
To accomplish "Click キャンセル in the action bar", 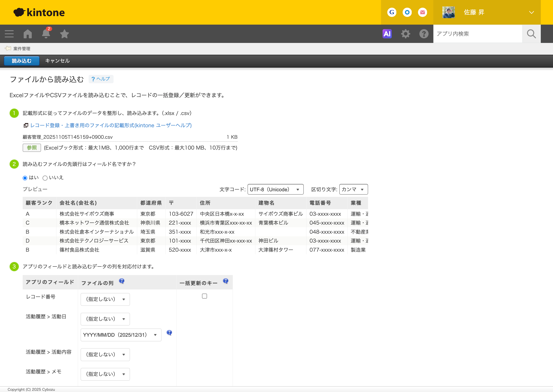I will coord(57,61).
